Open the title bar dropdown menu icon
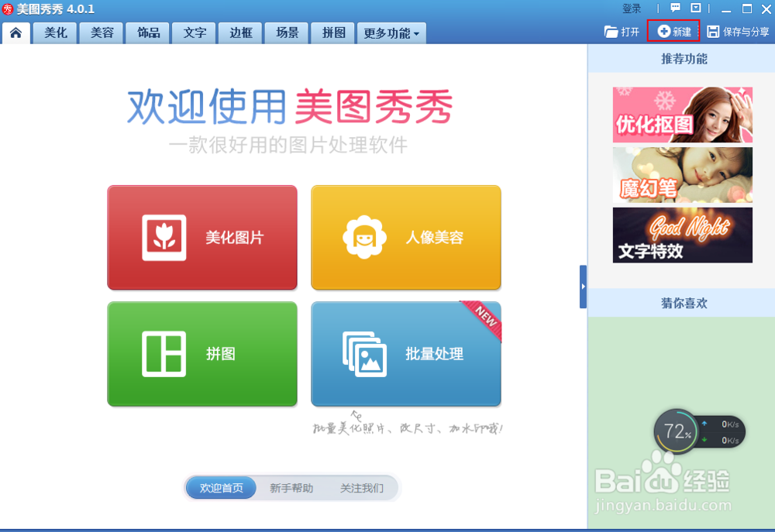Viewport: 775px width, 532px height. click(x=695, y=8)
